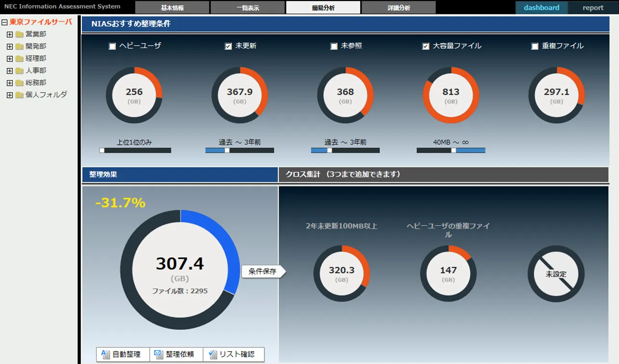This screenshot has height=364, width=619.
Task: Click the 未設定 empty placeholder circle
Action: (556, 274)
